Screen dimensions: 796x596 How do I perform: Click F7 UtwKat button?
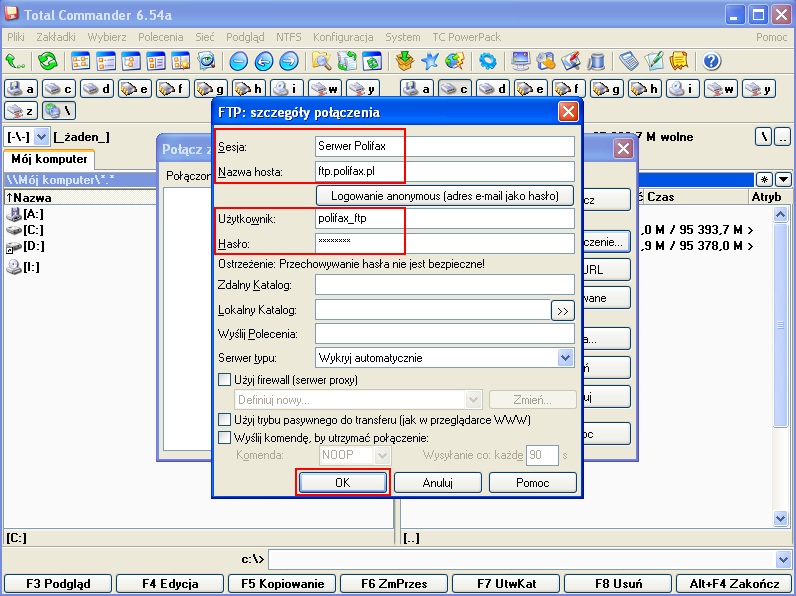506,584
